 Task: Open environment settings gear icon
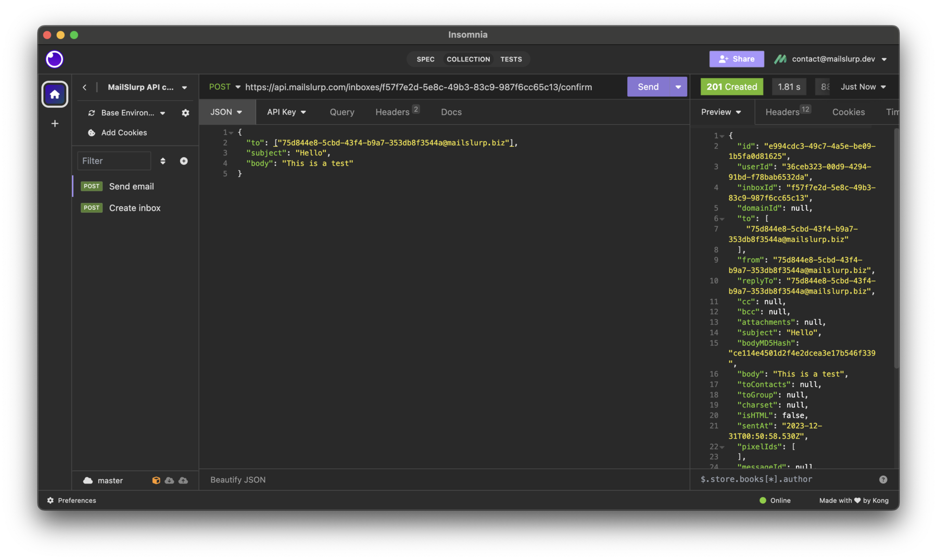185,113
